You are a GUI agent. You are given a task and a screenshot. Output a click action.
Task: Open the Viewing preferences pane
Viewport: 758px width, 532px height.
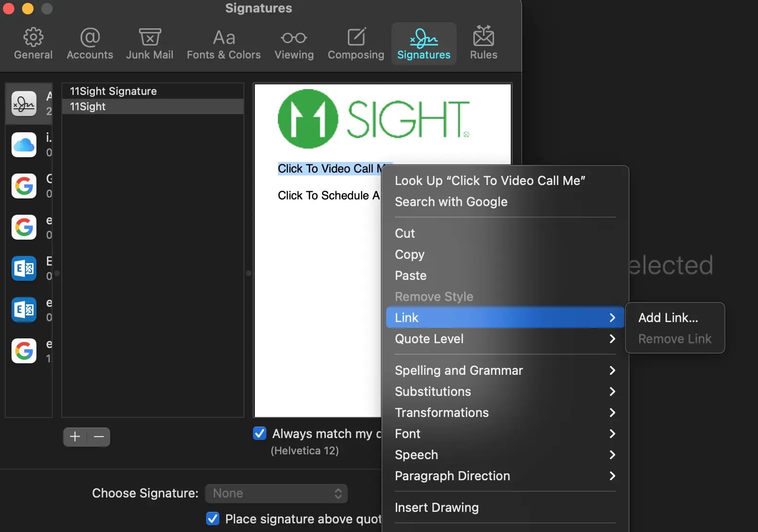pos(294,44)
